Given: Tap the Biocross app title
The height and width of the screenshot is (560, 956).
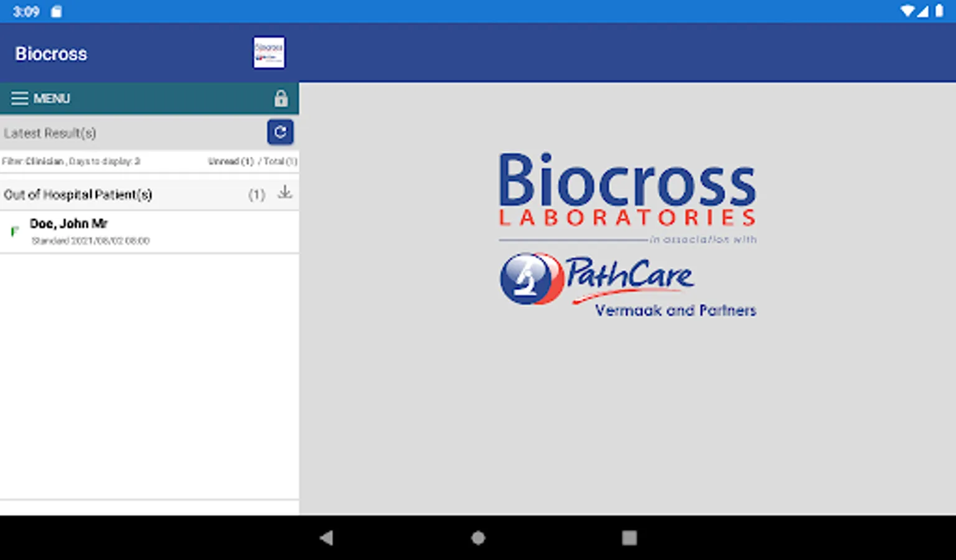Looking at the screenshot, I should [x=51, y=54].
